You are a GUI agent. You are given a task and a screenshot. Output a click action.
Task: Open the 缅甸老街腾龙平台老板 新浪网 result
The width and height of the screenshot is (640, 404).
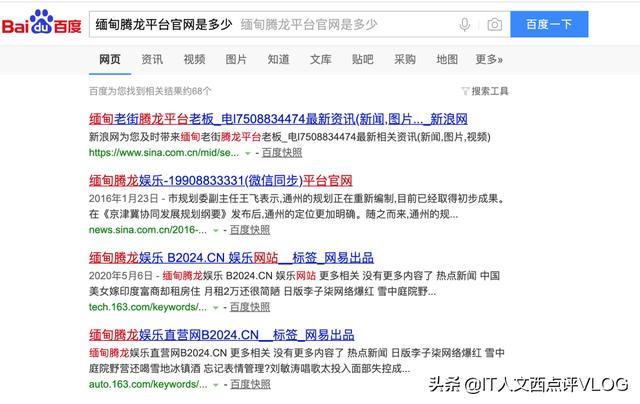278,119
